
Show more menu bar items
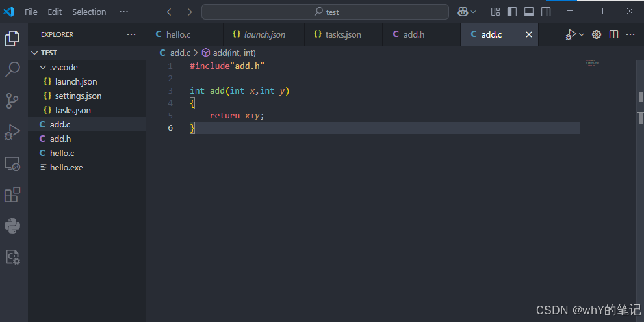pos(123,12)
